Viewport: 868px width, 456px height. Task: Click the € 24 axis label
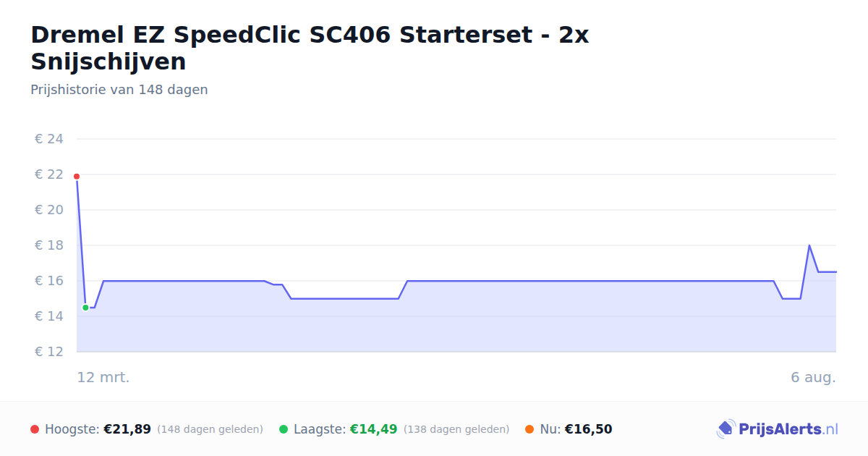pos(49,139)
